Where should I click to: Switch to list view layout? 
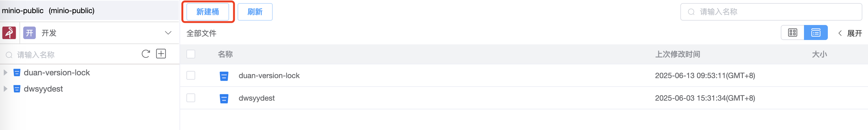(x=815, y=32)
